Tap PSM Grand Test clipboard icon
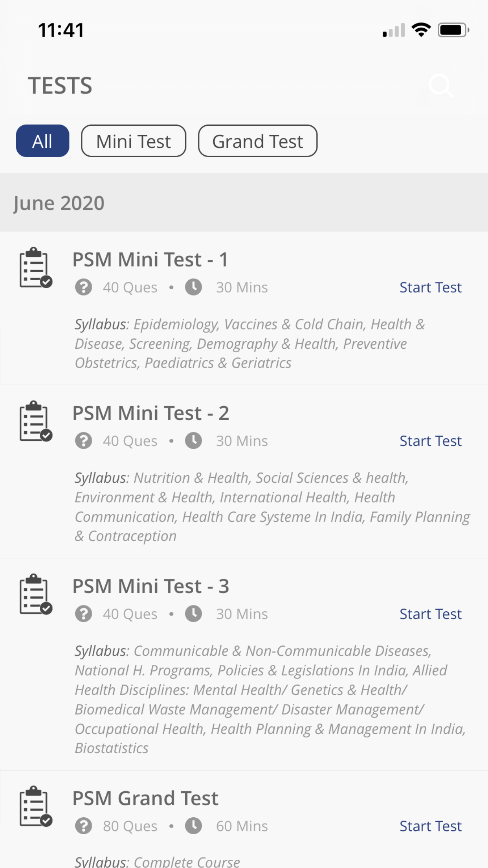The width and height of the screenshot is (488, 868). [36, 806]
